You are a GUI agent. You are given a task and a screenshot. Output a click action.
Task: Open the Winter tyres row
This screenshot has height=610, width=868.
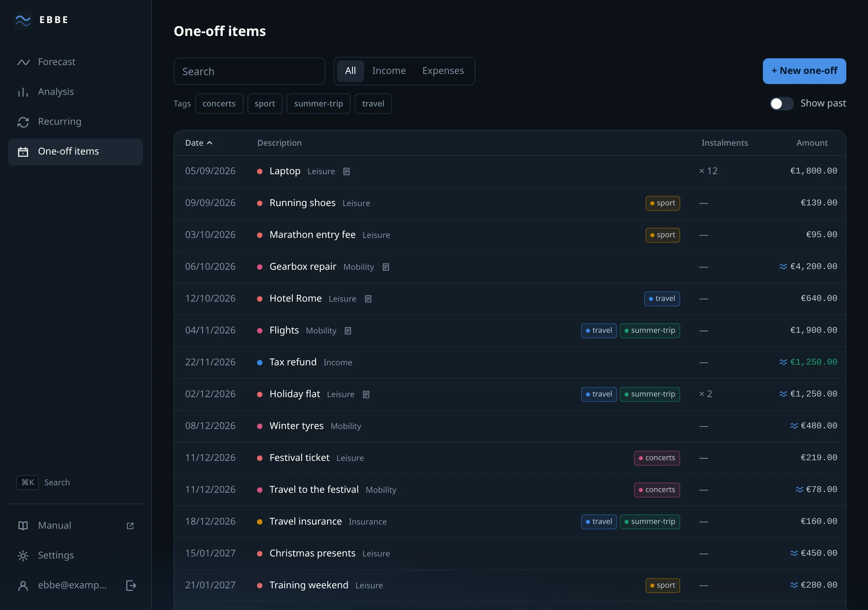click(x=510, y=426)
